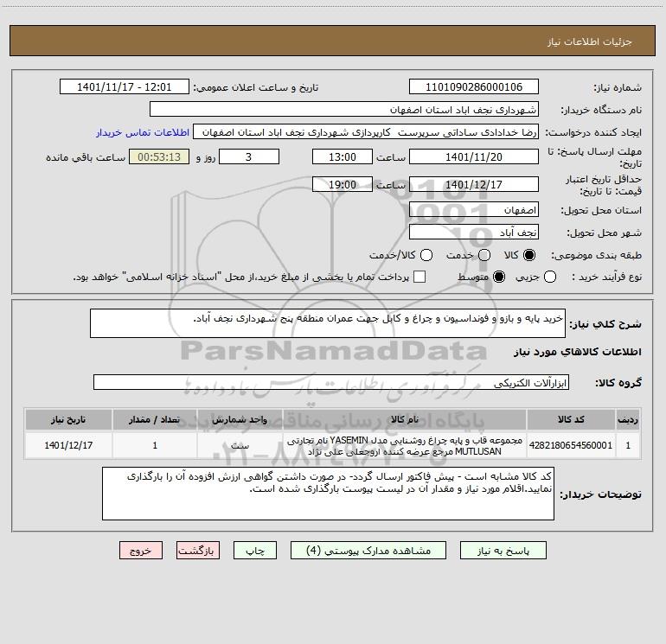666x644 pixels.
Task: Click the countdown timer 00:53:13
Action: coord(159,156)
